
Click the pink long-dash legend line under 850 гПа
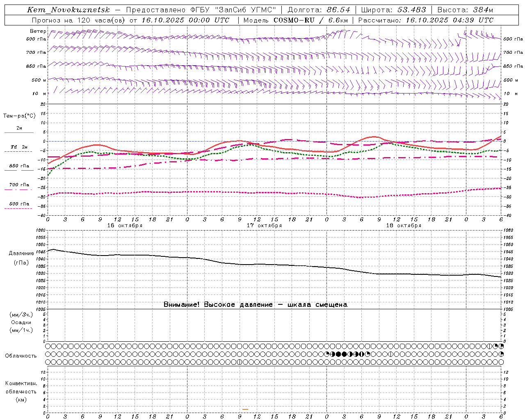coord(19,170)
